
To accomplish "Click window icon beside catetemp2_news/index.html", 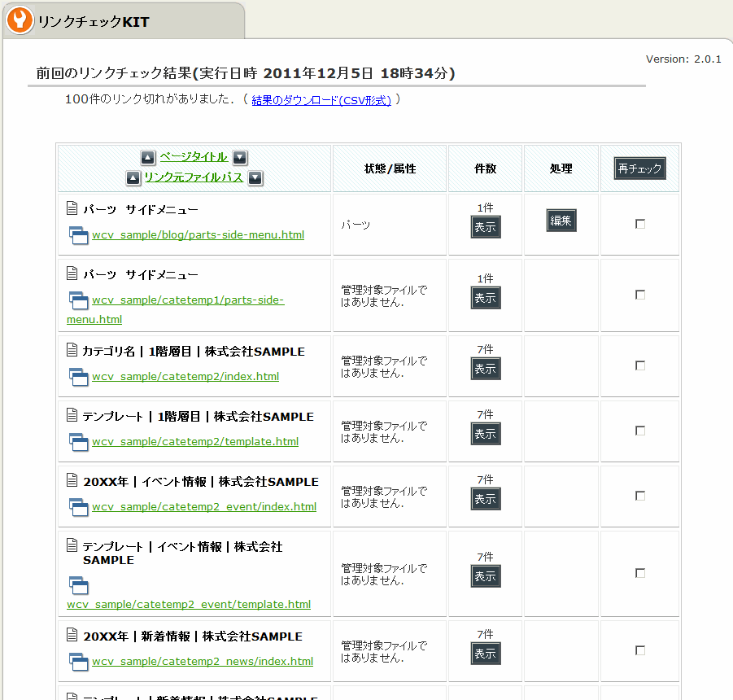I will click(x=78, y=662).
